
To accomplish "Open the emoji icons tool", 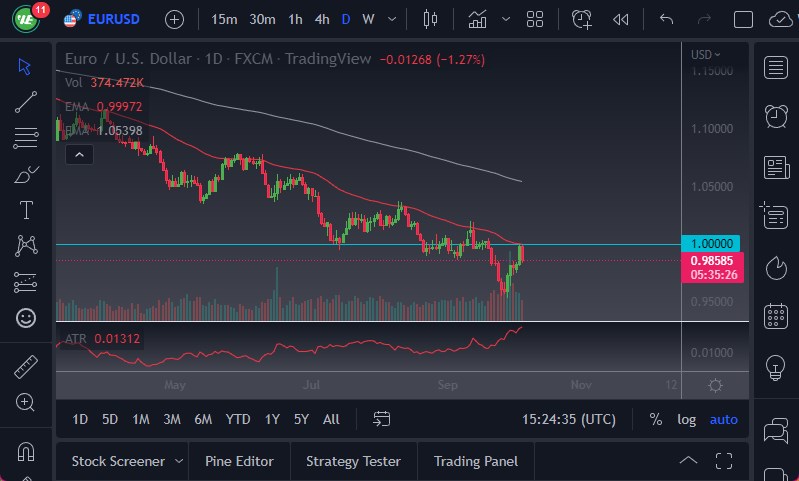I will click(26, 318).
